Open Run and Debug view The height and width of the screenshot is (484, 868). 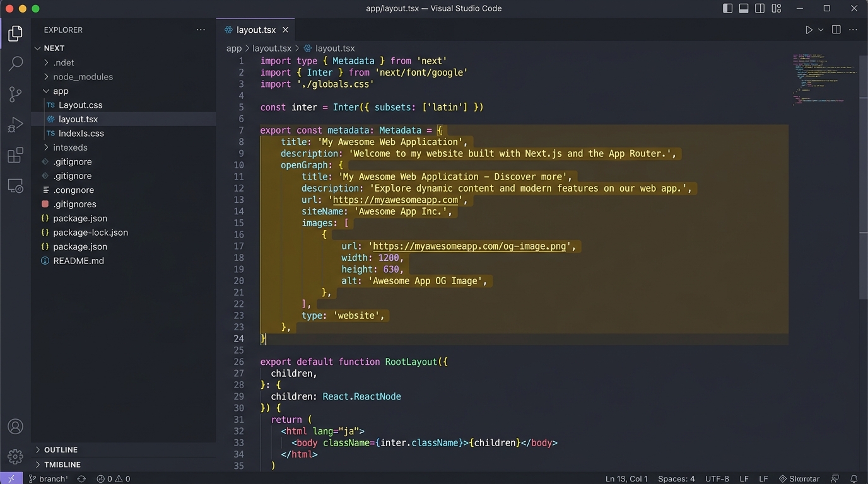(15, 125)
